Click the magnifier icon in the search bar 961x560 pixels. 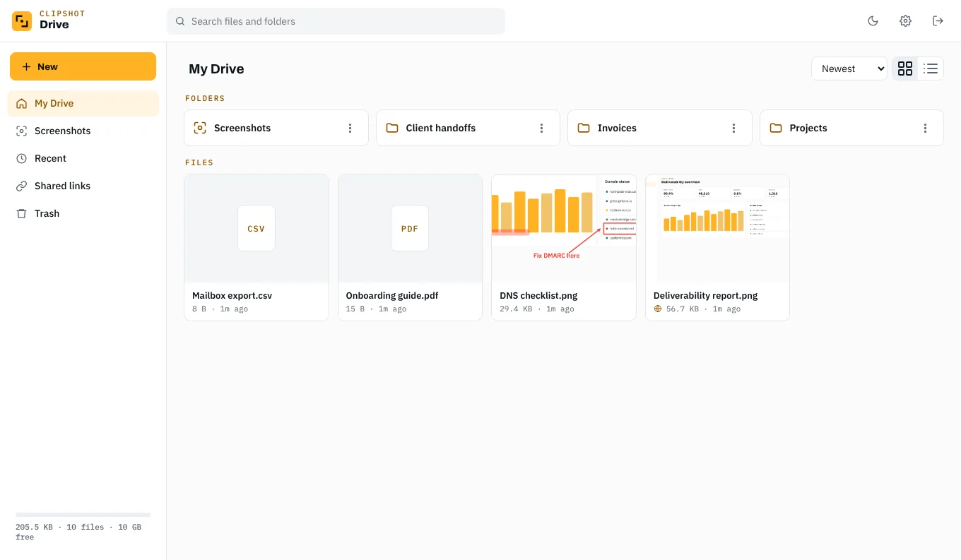[180, 21]
